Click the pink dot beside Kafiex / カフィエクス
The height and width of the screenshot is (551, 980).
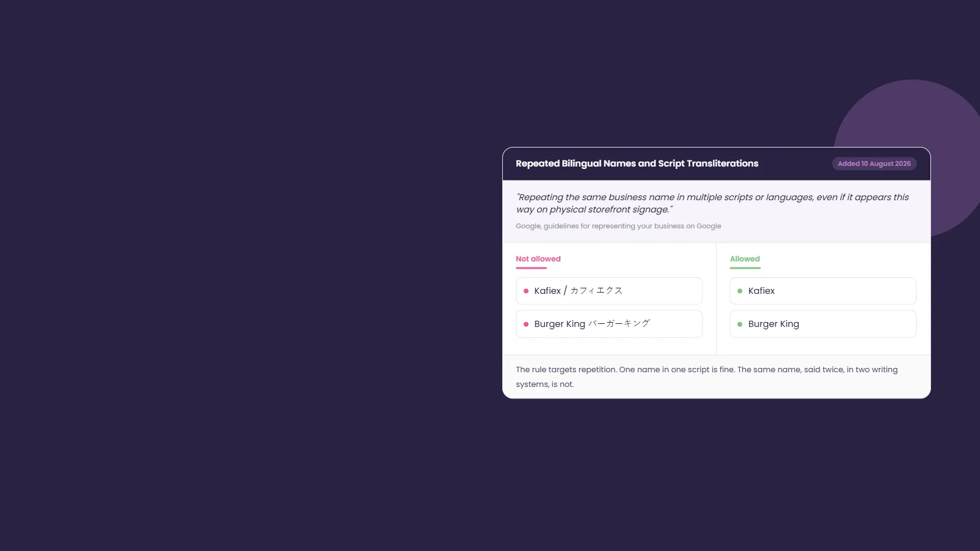point(526,291)
